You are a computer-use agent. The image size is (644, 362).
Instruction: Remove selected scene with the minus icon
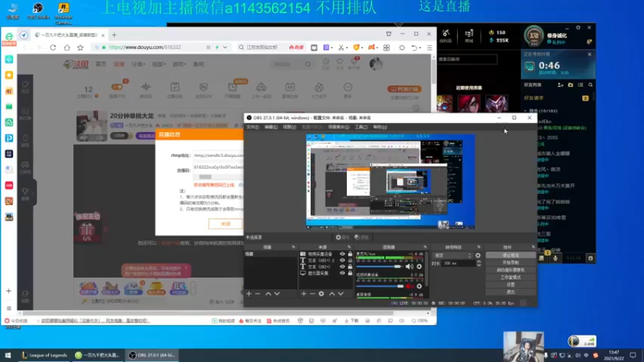[x=258, y=294]
